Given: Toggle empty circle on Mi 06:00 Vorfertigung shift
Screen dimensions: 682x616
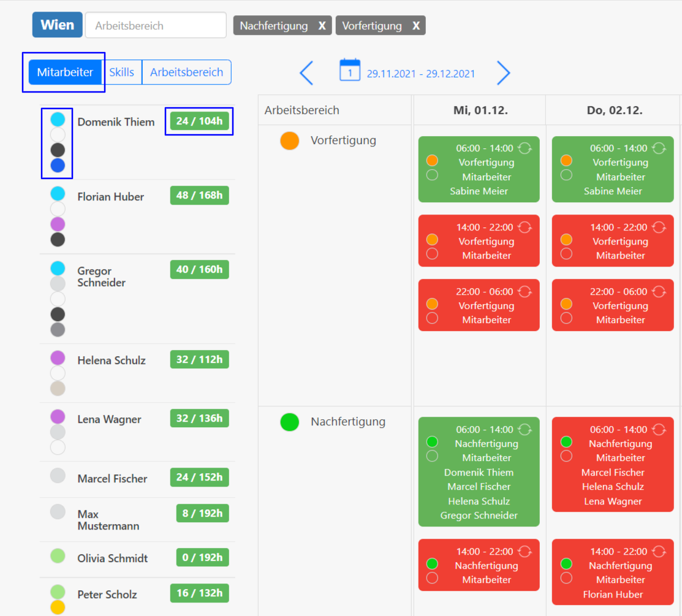Looking at the screenshot, I should click(432, 175).
